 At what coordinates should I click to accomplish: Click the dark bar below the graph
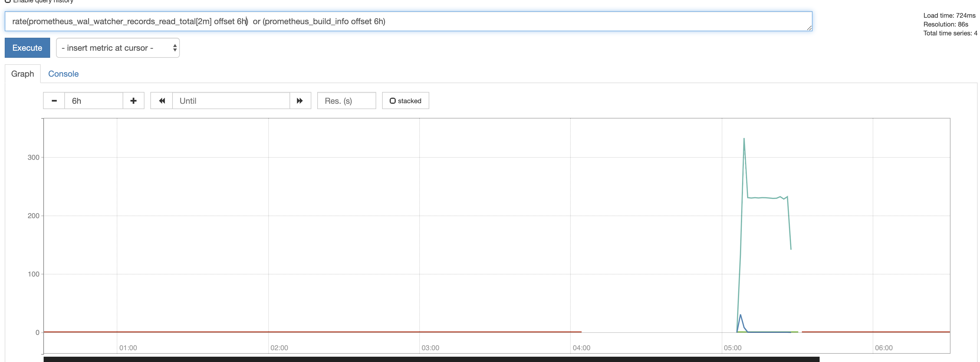(431, 359)
